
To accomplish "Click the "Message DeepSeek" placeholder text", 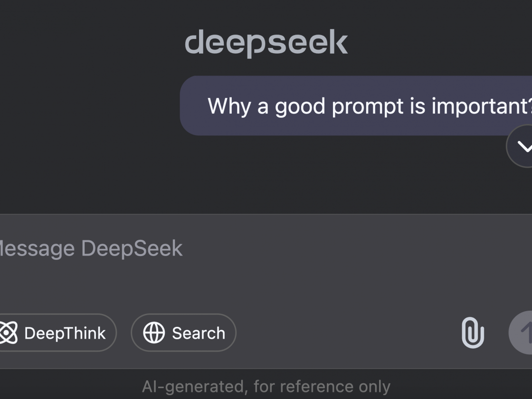I will coord(90,248).
